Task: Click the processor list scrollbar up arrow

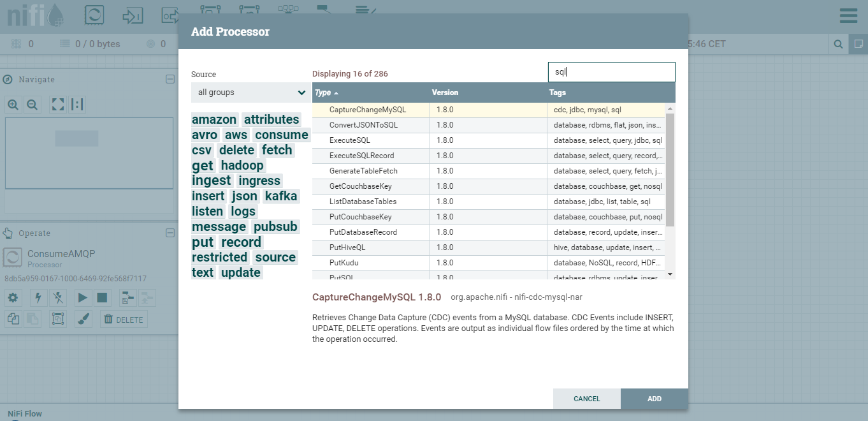Action: tap(670, 108)
